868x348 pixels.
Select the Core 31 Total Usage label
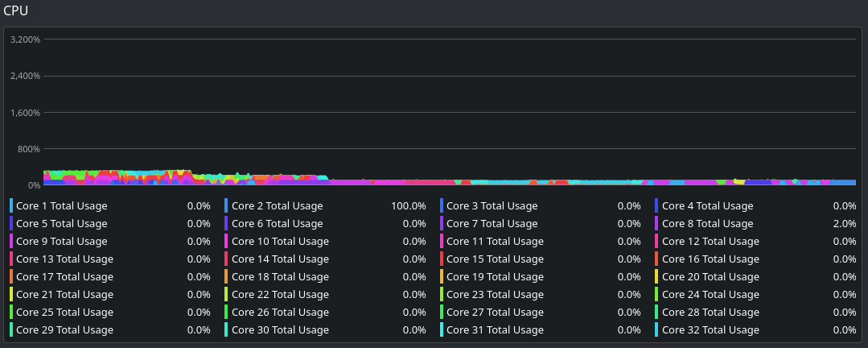tap(495, 329)
